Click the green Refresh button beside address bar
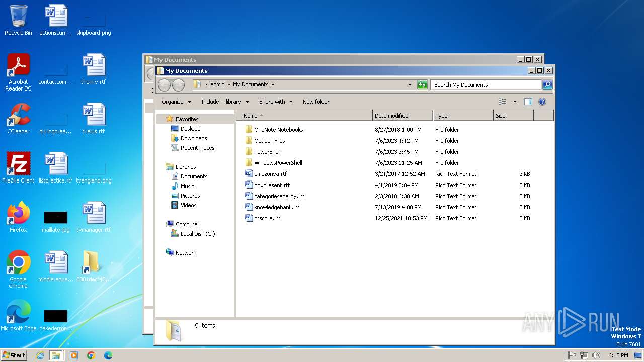This screenshot has width=644, height=362. click(x=422, y=85)
